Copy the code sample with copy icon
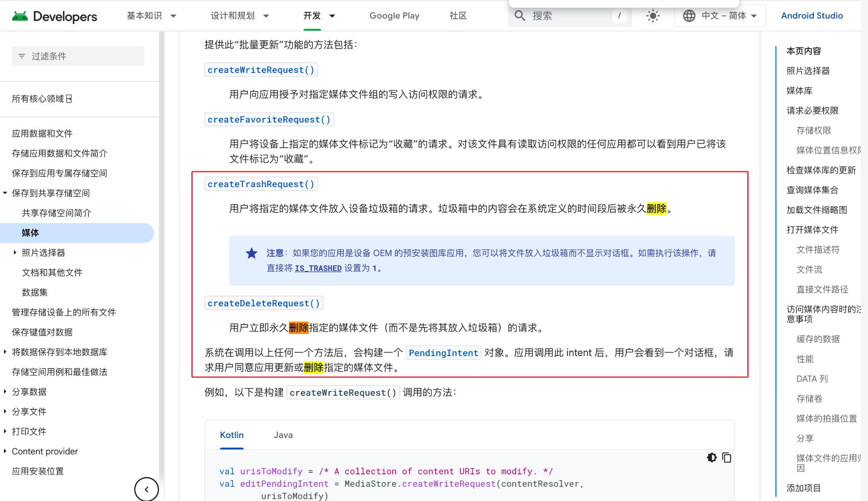This screenshot has height=501, width=868. [726, 458]
